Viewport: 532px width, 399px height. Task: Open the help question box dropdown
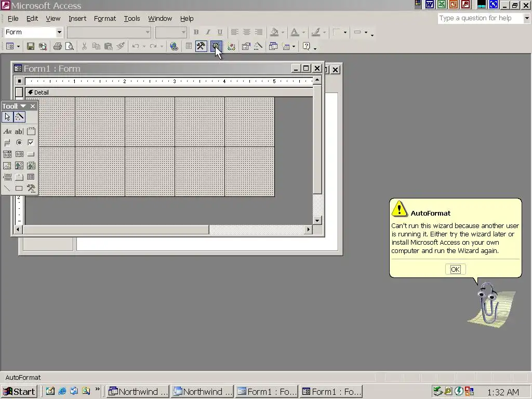click(x=527, y=18)
